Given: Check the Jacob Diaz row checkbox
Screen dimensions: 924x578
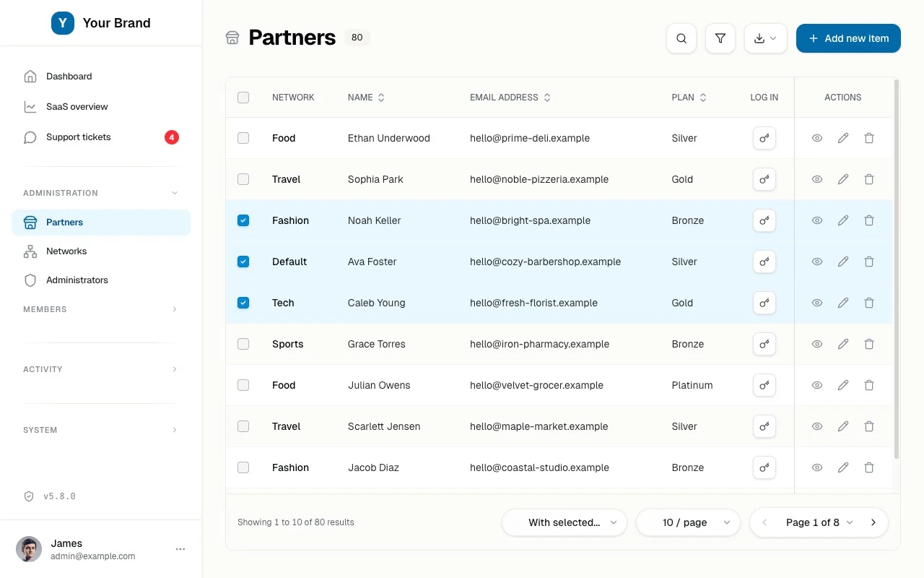Looking at the screenshot, I should pyautogui.click(x=243, y=467).
